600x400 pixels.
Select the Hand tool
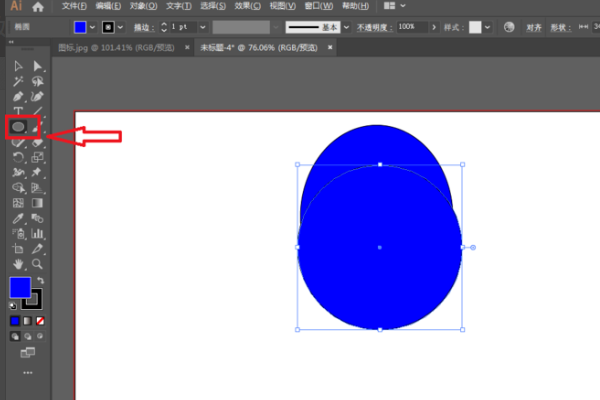[18, 264]
